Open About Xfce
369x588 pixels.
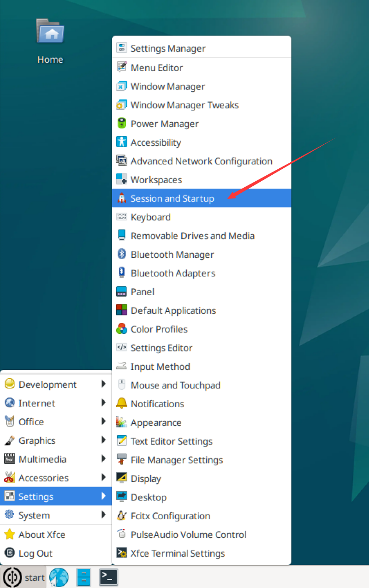(x=56, y=535)
